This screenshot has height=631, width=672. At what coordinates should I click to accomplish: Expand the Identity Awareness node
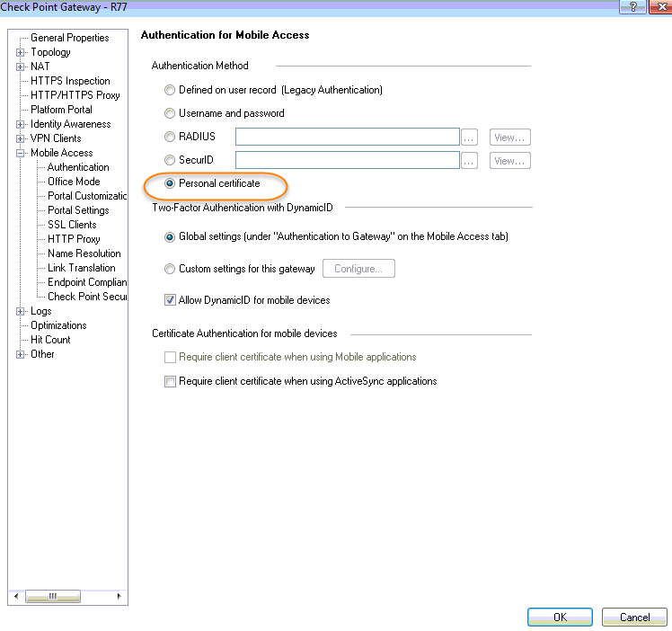[20, 124]
